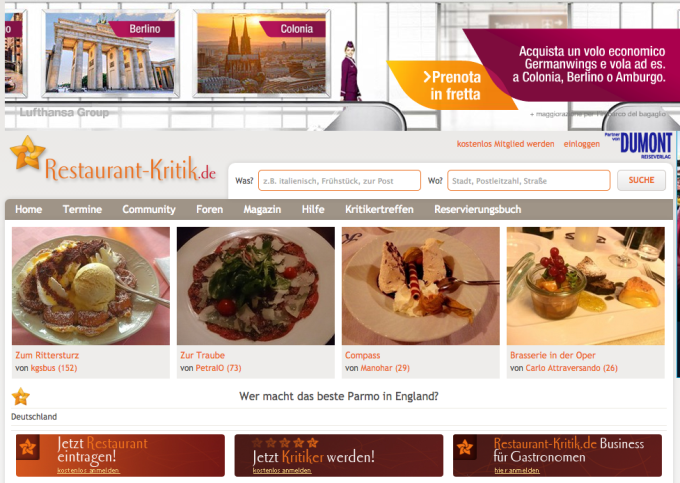The height and width of the screenshot is (483, 680).
Task: Open the Reservierungsbuch menu item
Action: 477,209
